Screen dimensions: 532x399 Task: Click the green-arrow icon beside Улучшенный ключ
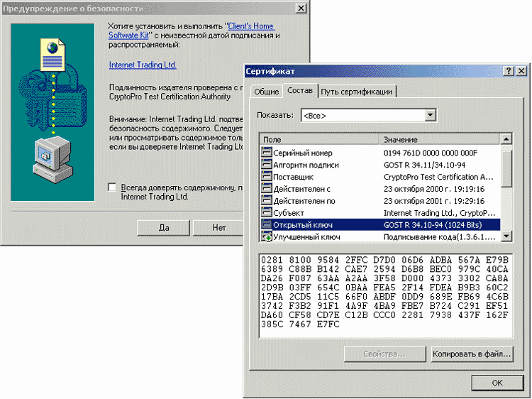click(267, 236)
